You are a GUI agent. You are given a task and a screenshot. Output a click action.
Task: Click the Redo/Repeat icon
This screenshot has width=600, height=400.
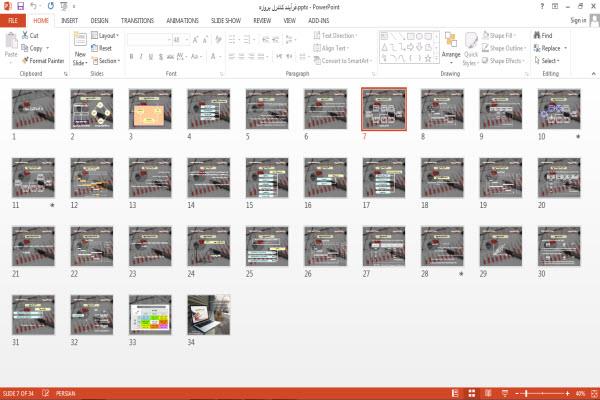(51, 6)
